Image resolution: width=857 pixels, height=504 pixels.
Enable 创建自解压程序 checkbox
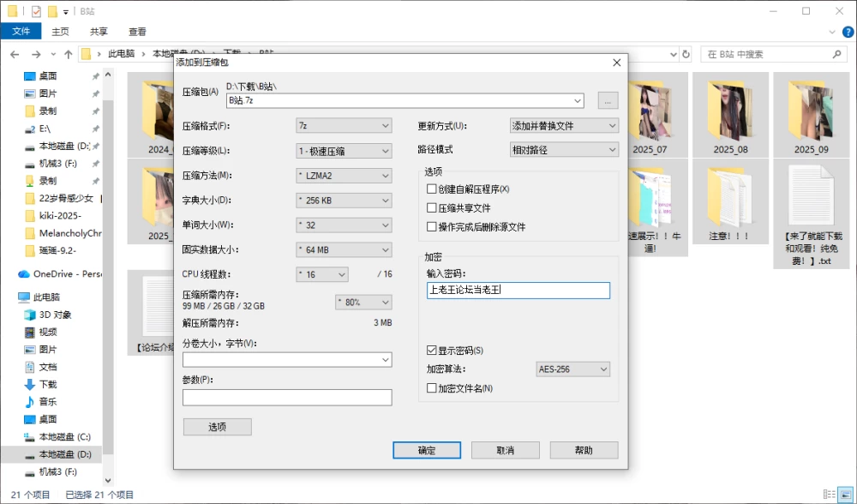pos(431,189)
